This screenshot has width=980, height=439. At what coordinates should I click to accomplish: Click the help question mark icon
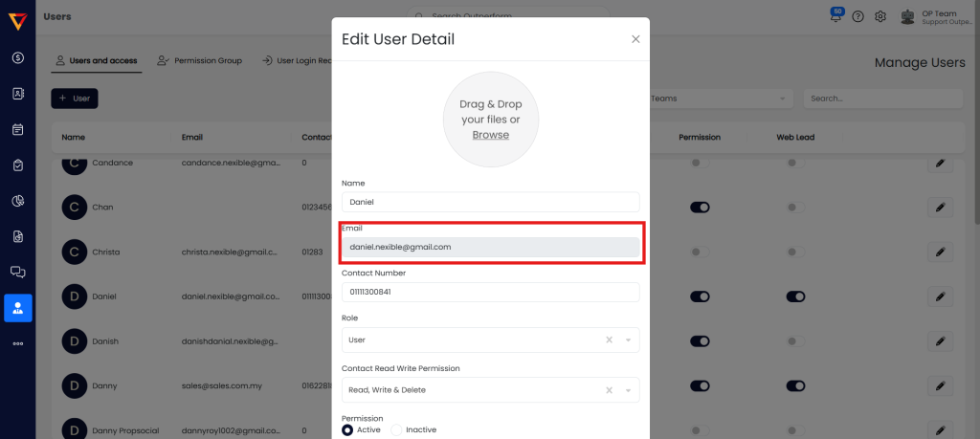pyautogui.click(x=857, y=17)
